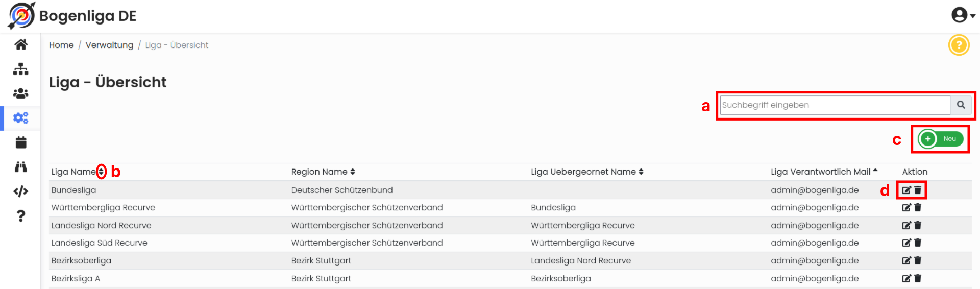Click the Aktion column header
980x289 pixels.
[915, 172]
